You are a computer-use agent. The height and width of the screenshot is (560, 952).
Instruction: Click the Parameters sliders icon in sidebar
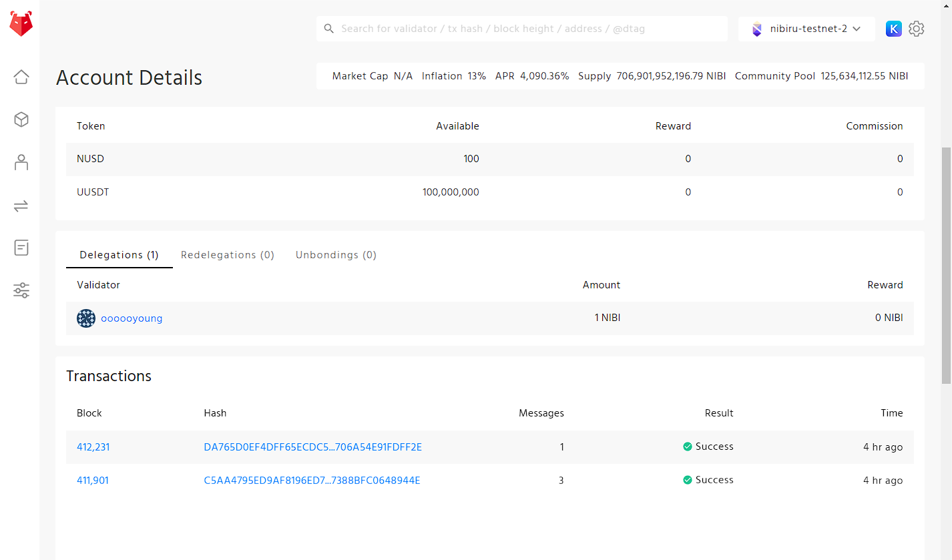tap(21, 290)
